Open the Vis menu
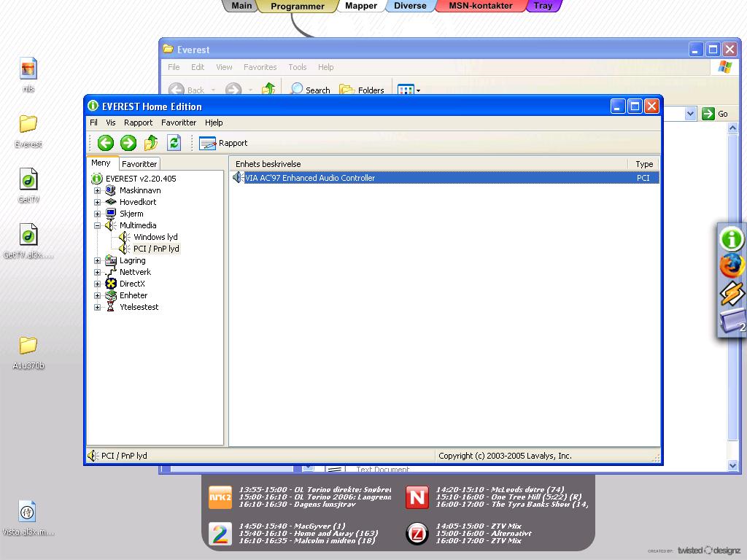Screen dimensions: 747x560 [111, 122]
